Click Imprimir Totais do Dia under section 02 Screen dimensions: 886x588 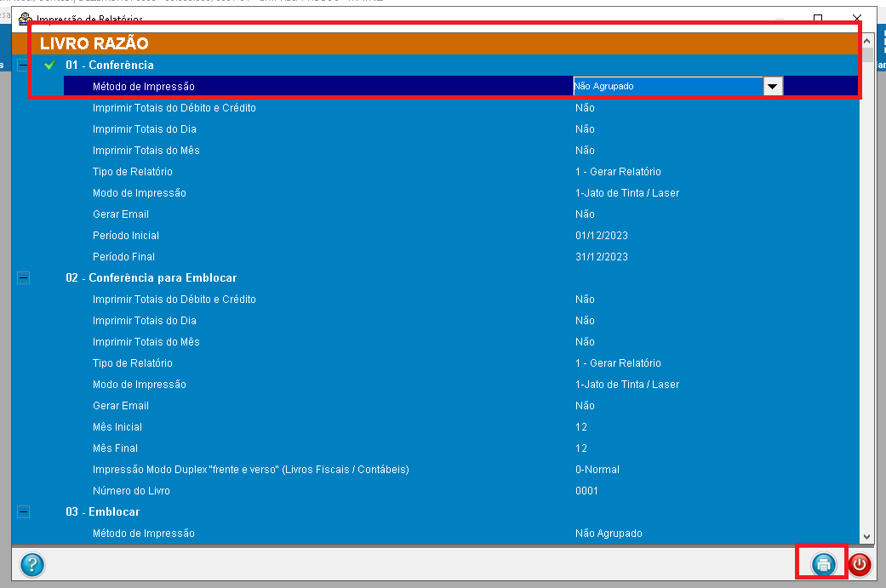point(144,321)
